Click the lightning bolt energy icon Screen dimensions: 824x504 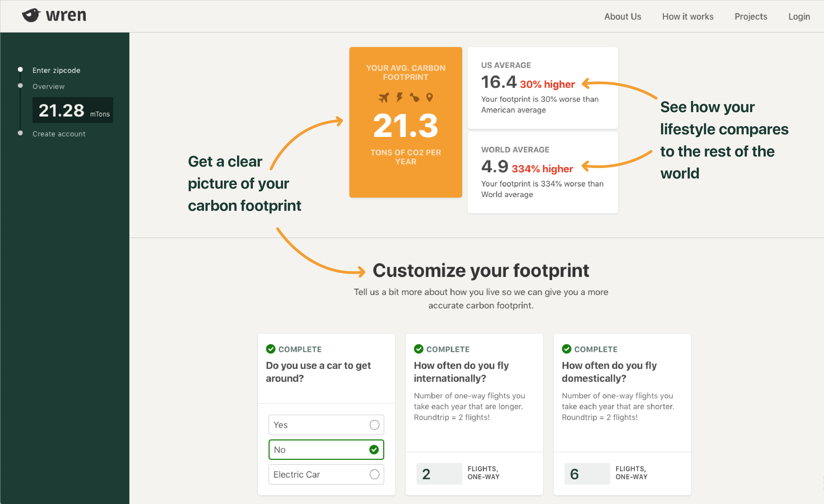coord(399,97)
